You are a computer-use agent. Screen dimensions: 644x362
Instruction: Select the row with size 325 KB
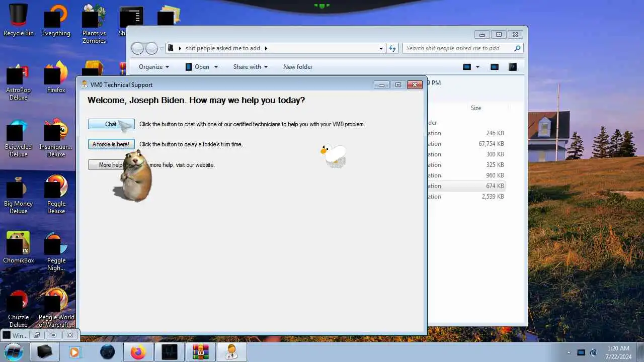click(x=465, y=165)
